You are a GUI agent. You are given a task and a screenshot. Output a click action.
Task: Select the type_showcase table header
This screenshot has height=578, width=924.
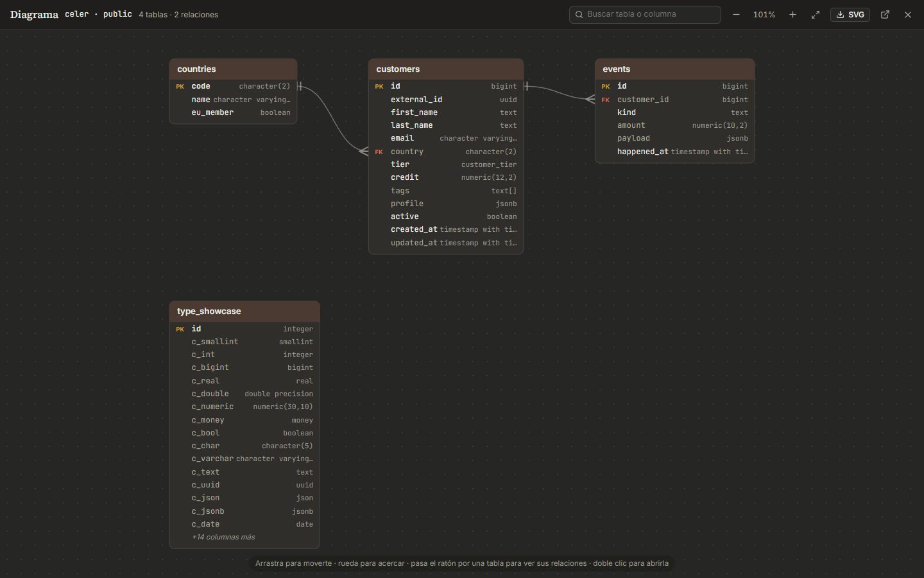point(244,311)
